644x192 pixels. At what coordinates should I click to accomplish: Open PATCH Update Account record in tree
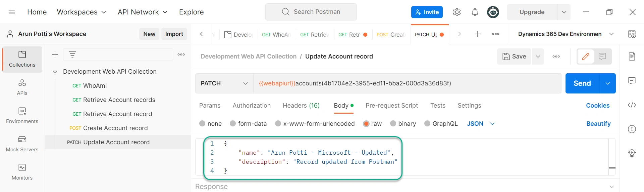[x=118, y=142]
